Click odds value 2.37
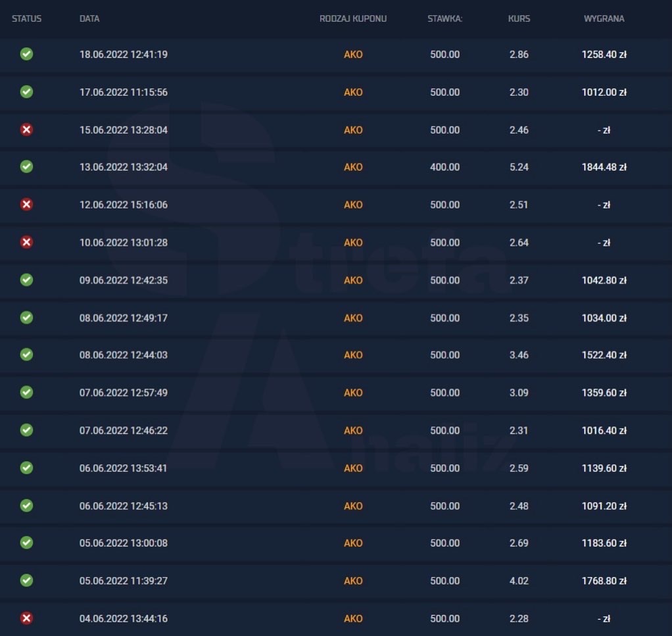The height and width of the screenshot is (636, 672). click(519, 280)
